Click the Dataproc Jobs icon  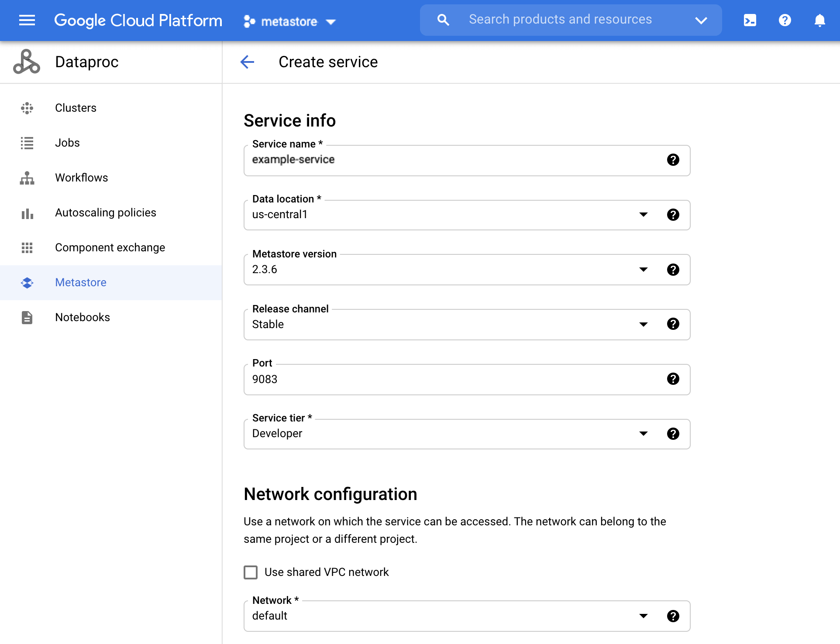pos(27,142)
